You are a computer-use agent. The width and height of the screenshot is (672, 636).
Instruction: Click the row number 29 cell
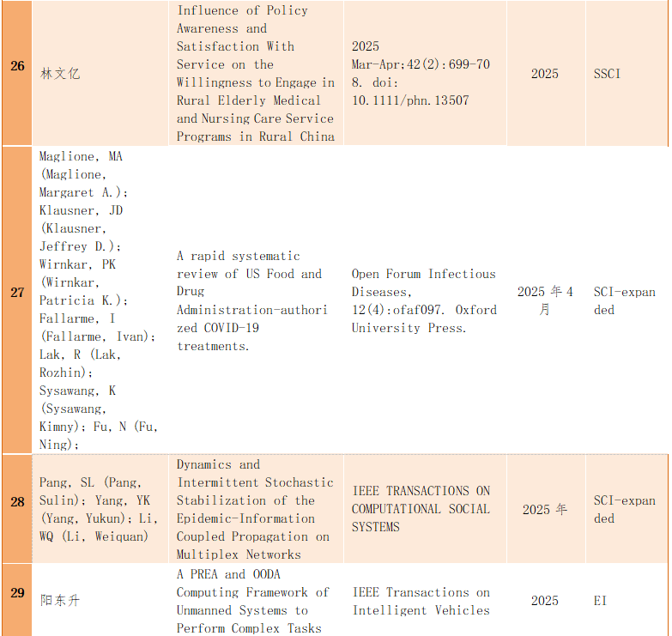[17, 592]
